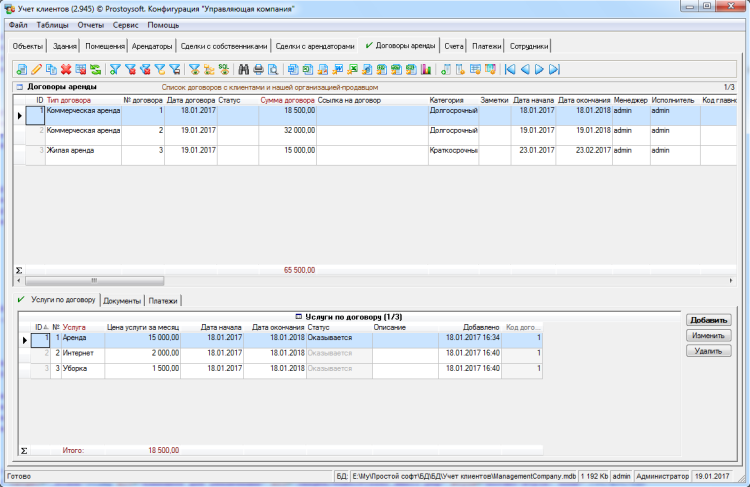This screenshot has height=487, width=750.
Task: Open the Документы subtab
Action: [121, 300]
